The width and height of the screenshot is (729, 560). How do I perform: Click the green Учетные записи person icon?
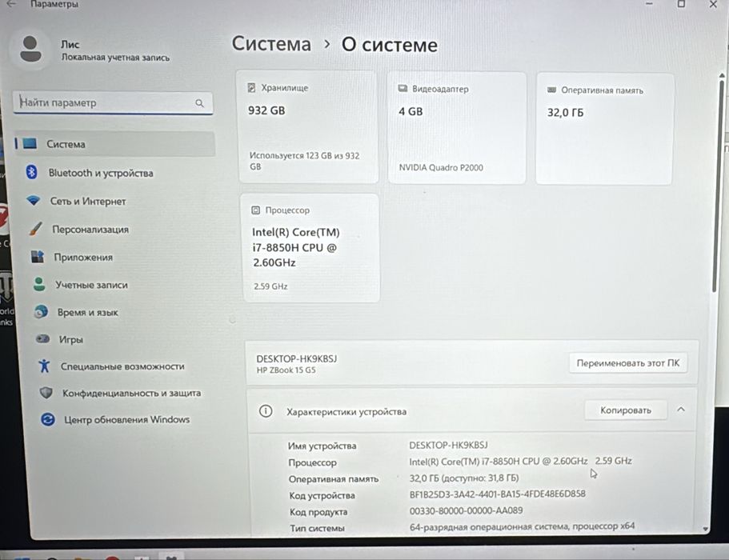[39, 284]
